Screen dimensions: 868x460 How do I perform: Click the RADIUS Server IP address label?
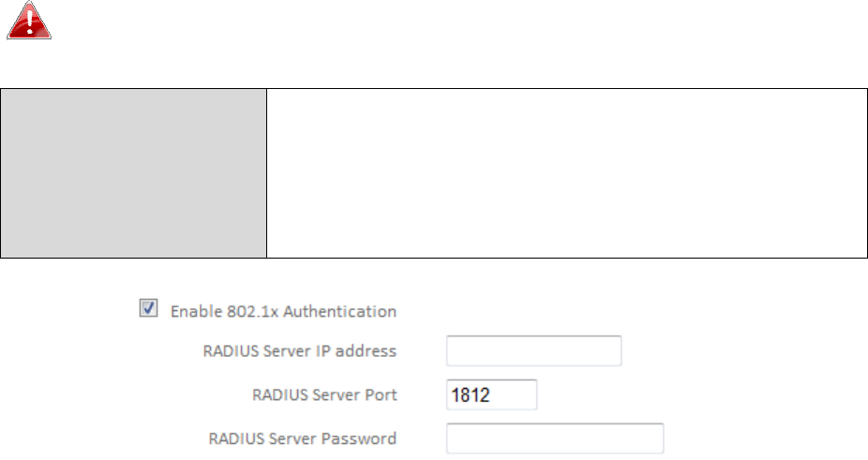(x=299, y=351)
